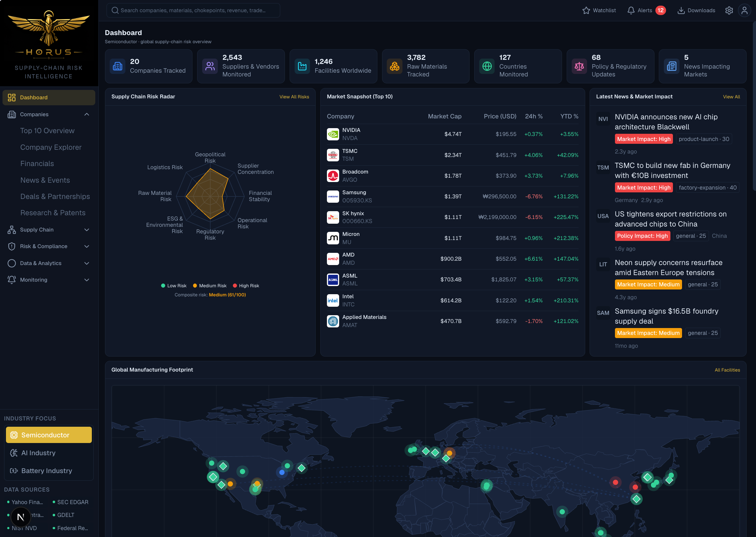Collapse the Companies section chevron
Screen dimensions: 756x537
pyautogui.click(x=87, y=114)
